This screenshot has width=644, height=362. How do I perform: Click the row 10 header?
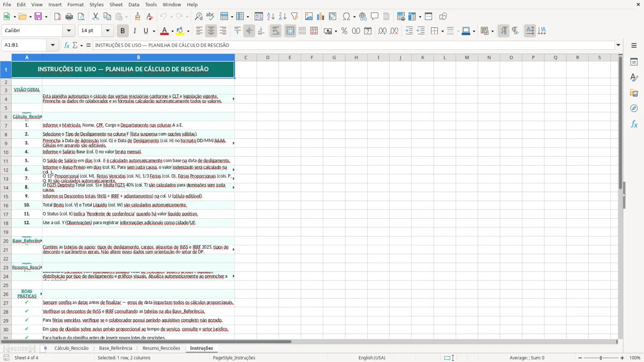point(5,152)
